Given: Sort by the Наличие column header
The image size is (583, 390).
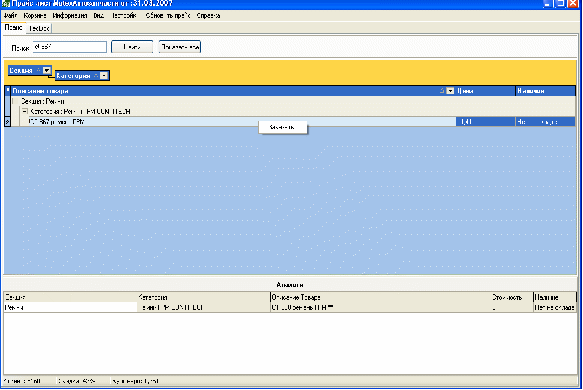Looking at the screenshot, I should [x=545, y=91].
